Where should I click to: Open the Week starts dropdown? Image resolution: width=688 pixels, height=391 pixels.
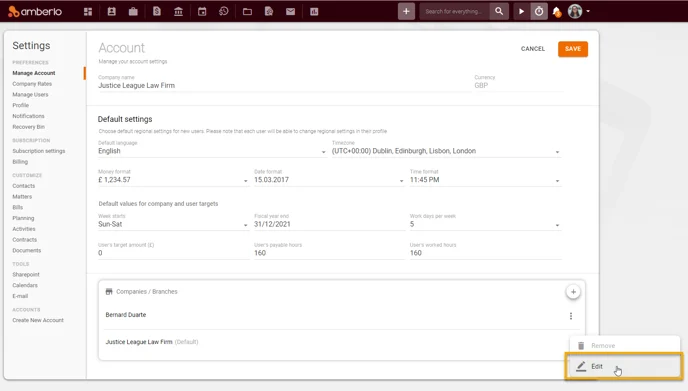[173, 224]
